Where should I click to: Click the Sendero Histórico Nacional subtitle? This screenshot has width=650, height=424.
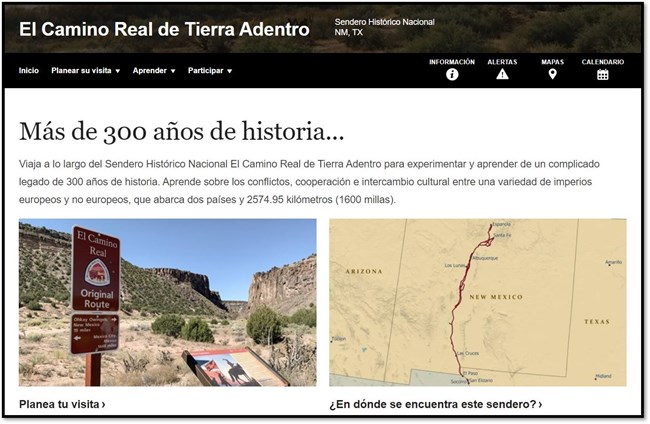pos(385,22)
